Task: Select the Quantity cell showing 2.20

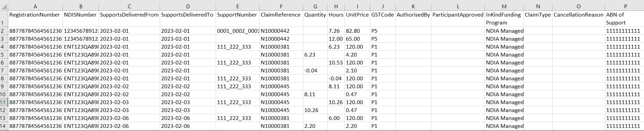Action: [x=315, y=126]
